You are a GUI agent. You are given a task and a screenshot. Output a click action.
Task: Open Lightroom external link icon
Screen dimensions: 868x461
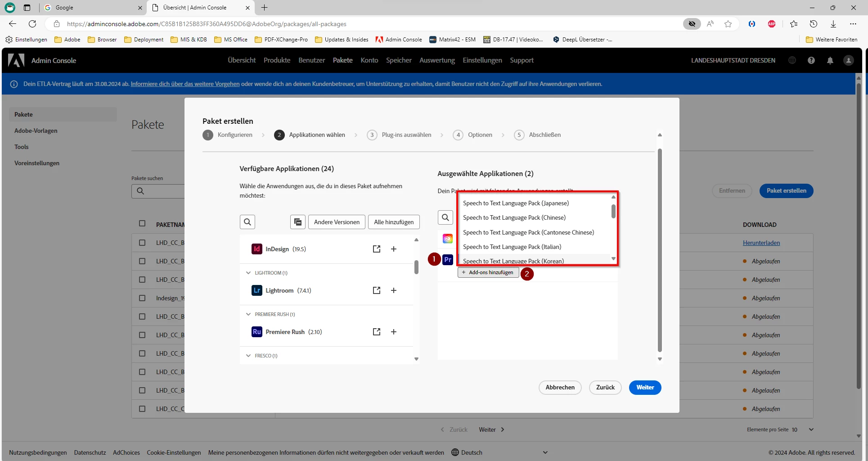click(x=377, y=290)
